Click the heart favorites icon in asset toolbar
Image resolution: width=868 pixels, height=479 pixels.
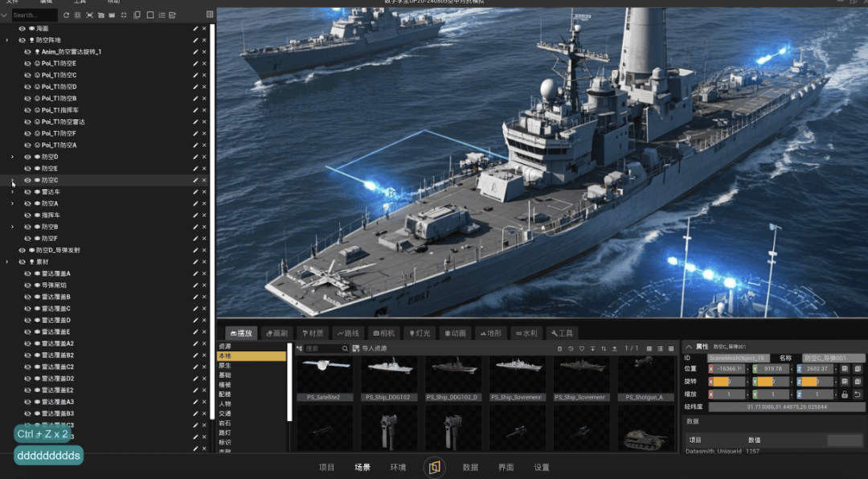coord(581,348)
